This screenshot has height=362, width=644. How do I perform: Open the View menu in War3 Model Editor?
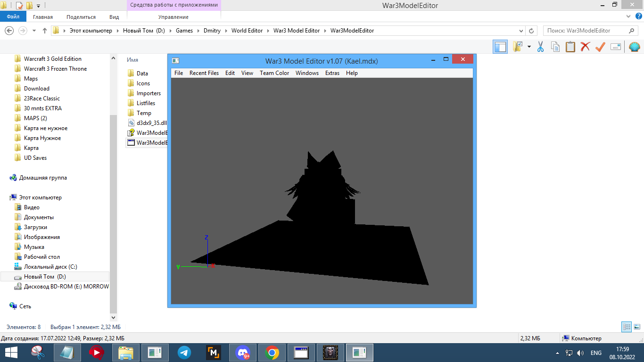pos(247,73)
